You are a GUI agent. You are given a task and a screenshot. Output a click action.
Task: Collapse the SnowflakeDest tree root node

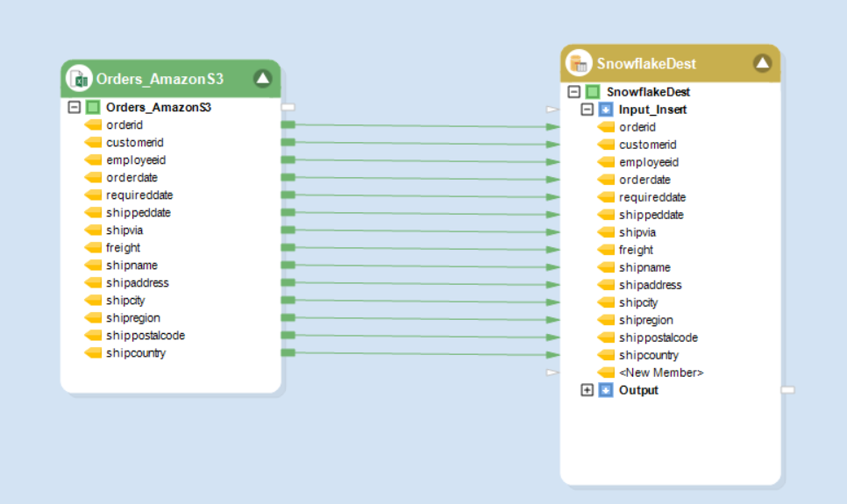(574, 92)
